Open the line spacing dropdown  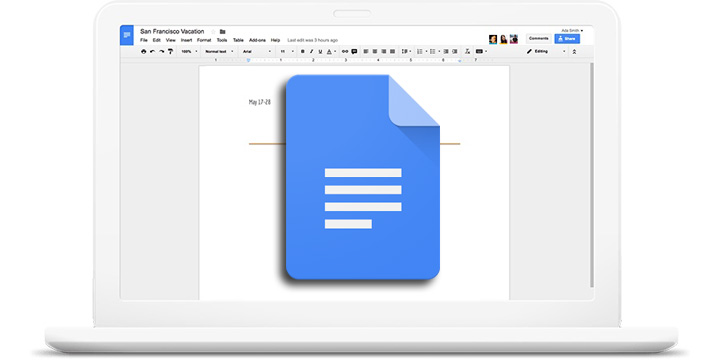click(405, 51)
